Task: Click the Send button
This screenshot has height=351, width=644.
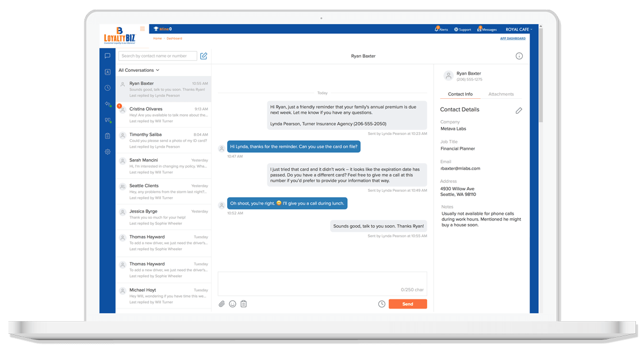Action: (x=408, y=304)
